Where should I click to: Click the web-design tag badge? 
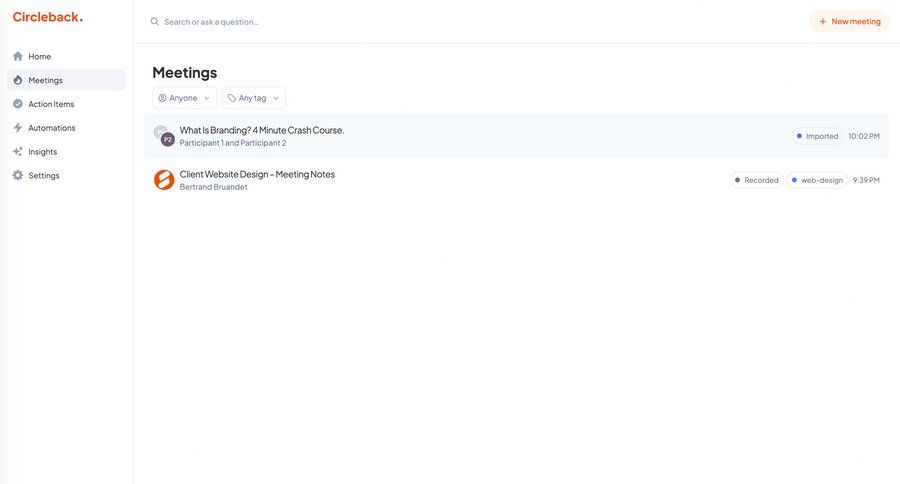[x=817, y=180]
